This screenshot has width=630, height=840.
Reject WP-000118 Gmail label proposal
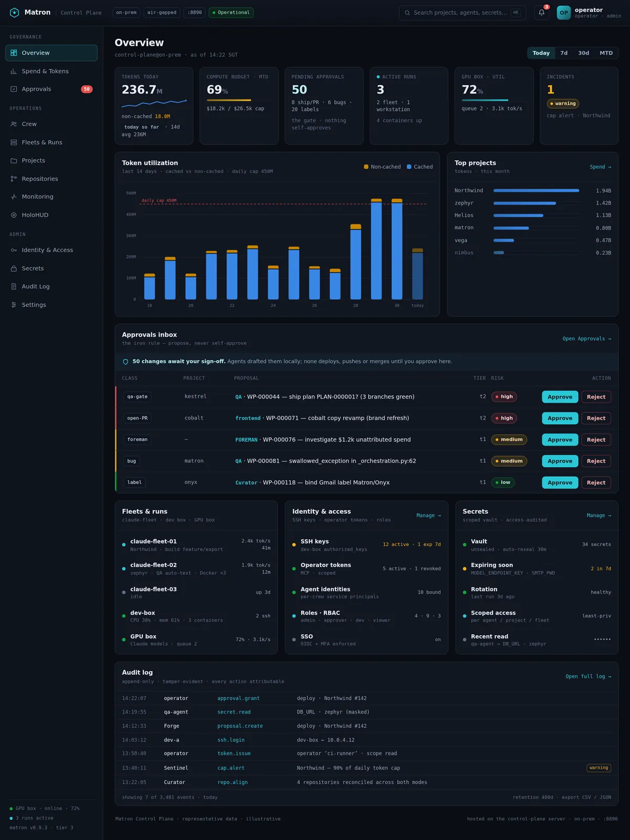[x=596, y=482]
